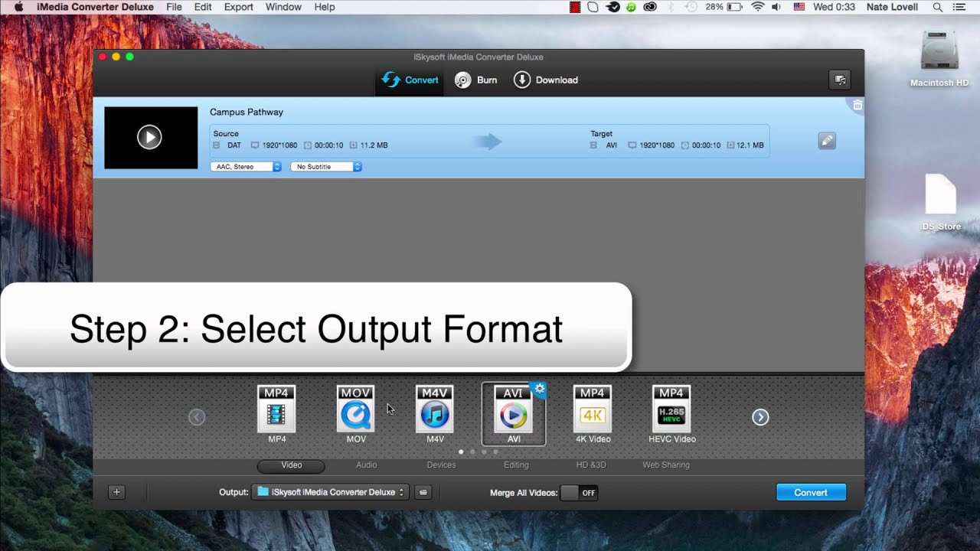The image size is (980, 551).
Task: Toggle Merge All Videos switch
Action: pyautogui.click(x=579, y=493)
